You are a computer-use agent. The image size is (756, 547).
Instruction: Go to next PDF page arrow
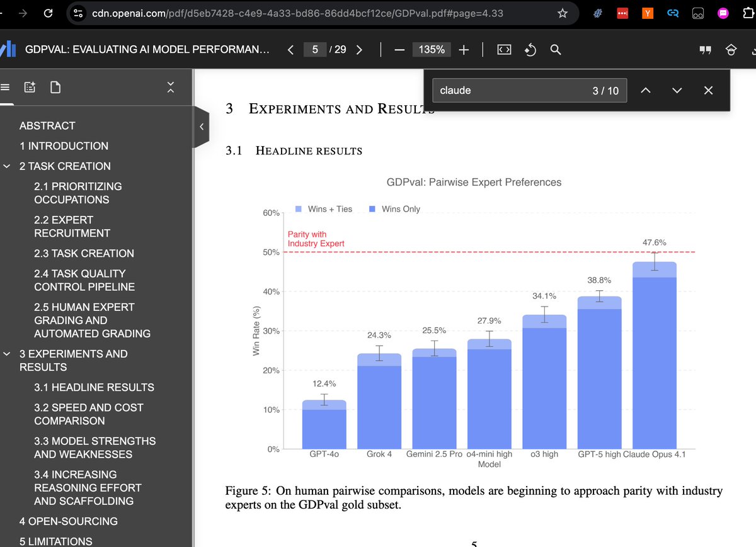359,50
